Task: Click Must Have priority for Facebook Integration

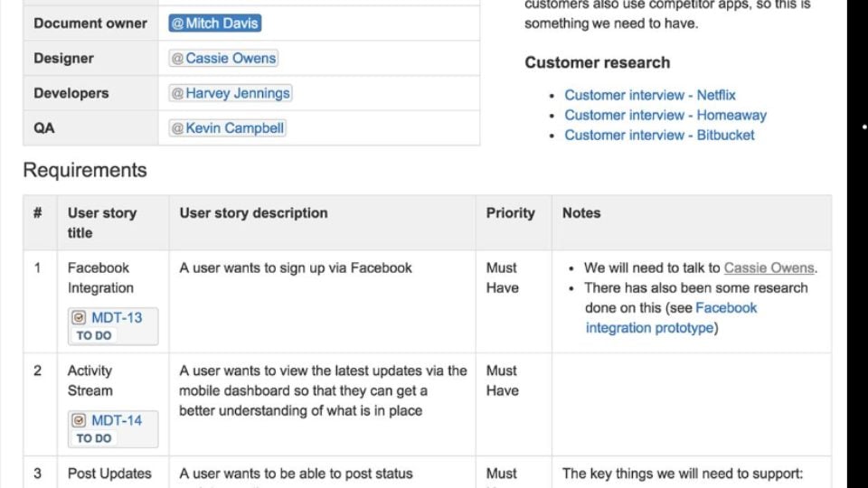Action: pos(503,277)
